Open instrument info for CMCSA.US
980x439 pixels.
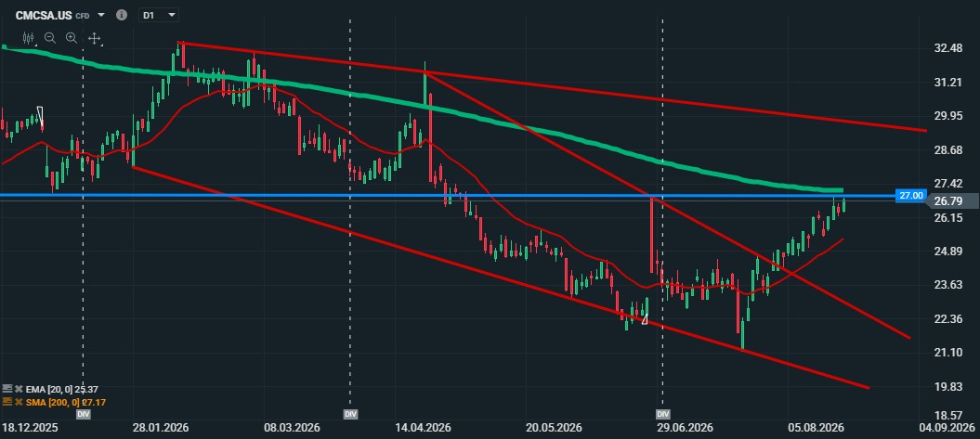(x=122, y=14)
